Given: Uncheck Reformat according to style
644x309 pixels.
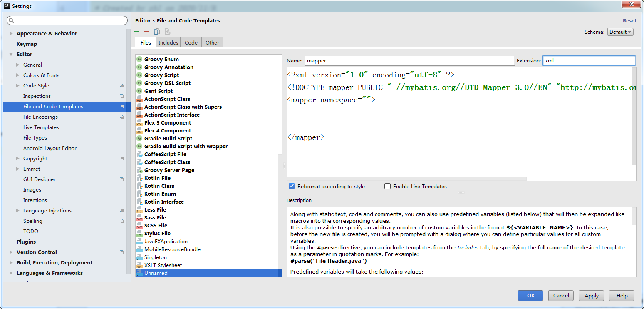Looking at the screenshot, I should [292, 186].
